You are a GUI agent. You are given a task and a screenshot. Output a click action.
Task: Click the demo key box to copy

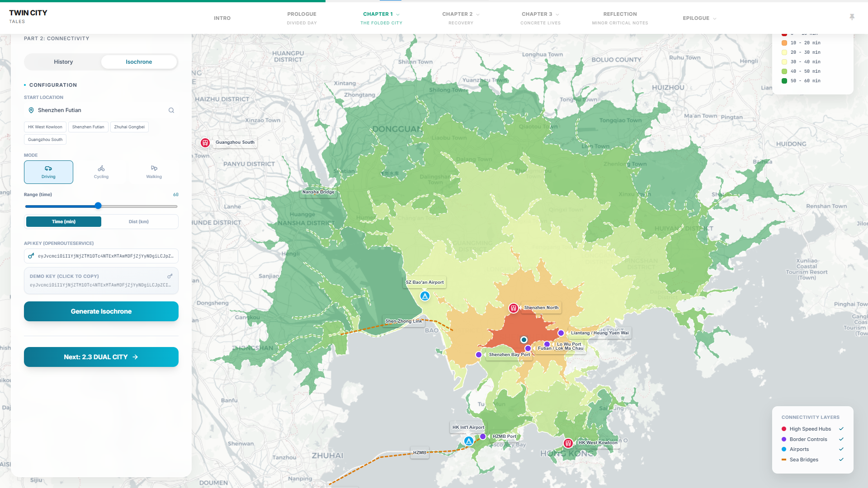pos(101,281)
